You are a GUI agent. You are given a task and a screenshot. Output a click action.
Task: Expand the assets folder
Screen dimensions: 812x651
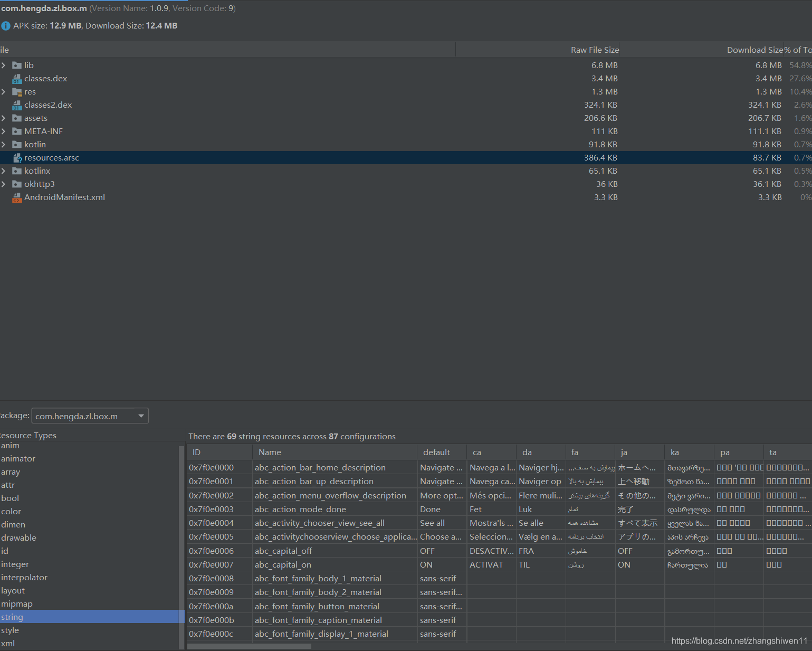[x=4, y=118]
